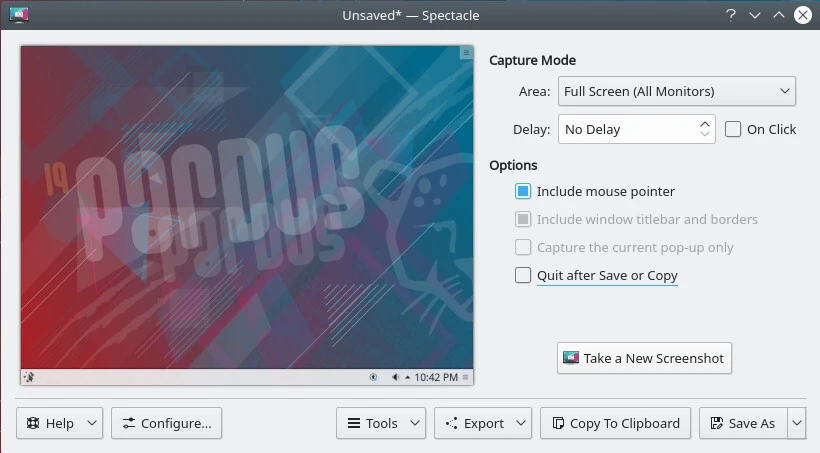Open the Tools menu

[381, 423]
